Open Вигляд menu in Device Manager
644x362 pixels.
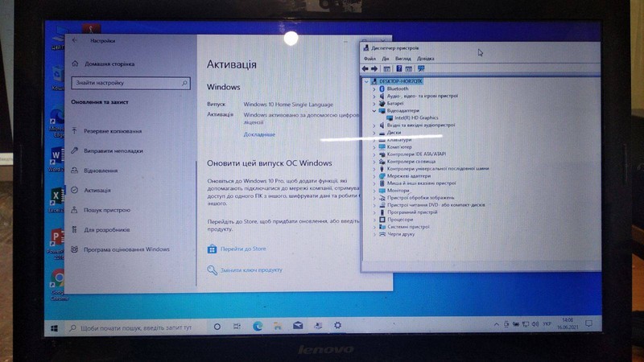pos(403,59)
